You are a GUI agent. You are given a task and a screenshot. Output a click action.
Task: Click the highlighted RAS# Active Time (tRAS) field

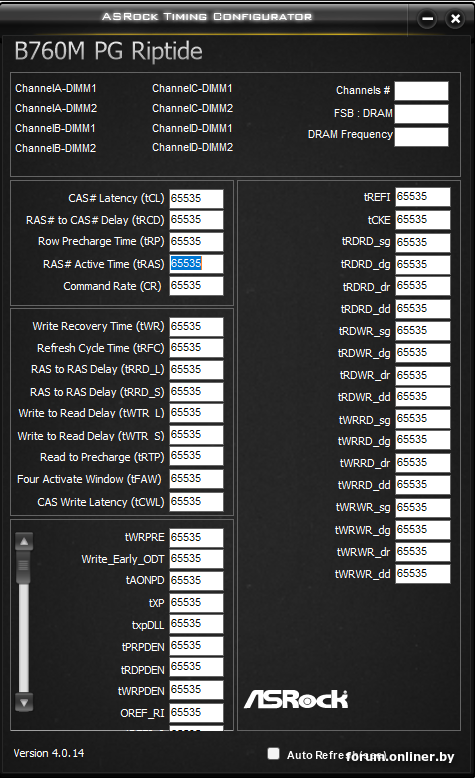click(x=196, y=264)
